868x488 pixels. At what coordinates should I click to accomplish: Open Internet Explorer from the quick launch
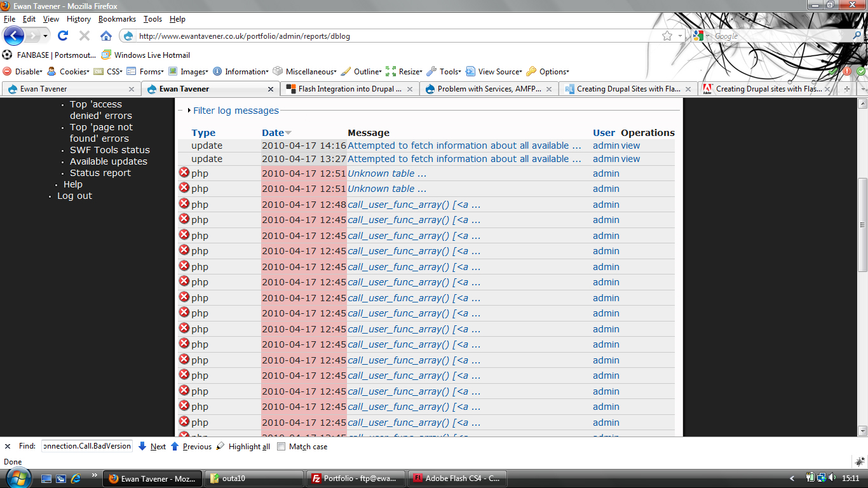(76, 478)
